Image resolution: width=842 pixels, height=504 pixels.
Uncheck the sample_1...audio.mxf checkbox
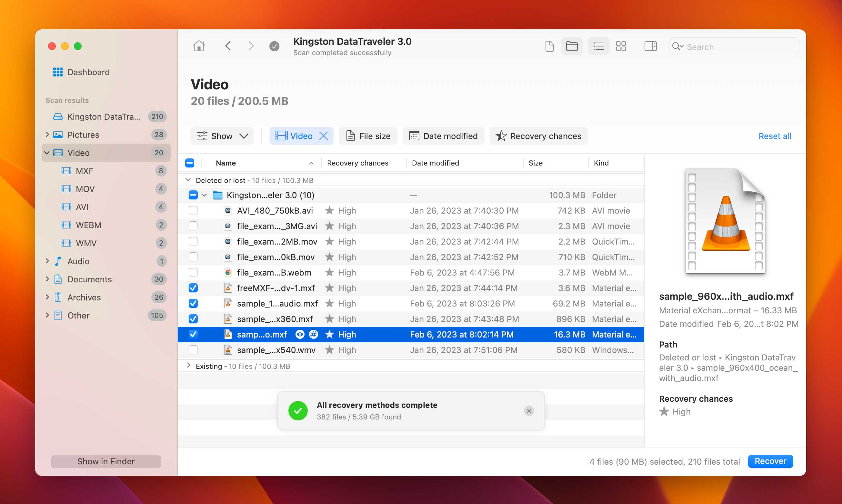coord(193,303)
